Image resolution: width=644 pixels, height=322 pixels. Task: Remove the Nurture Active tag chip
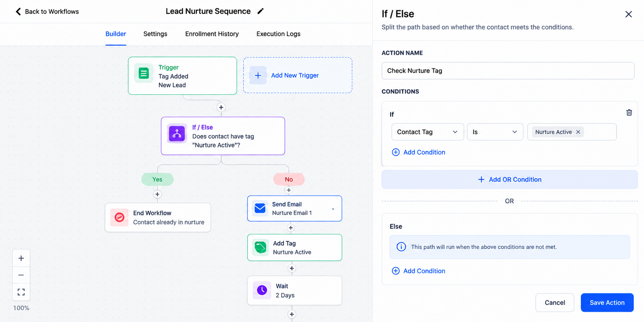tap(578, 132)
